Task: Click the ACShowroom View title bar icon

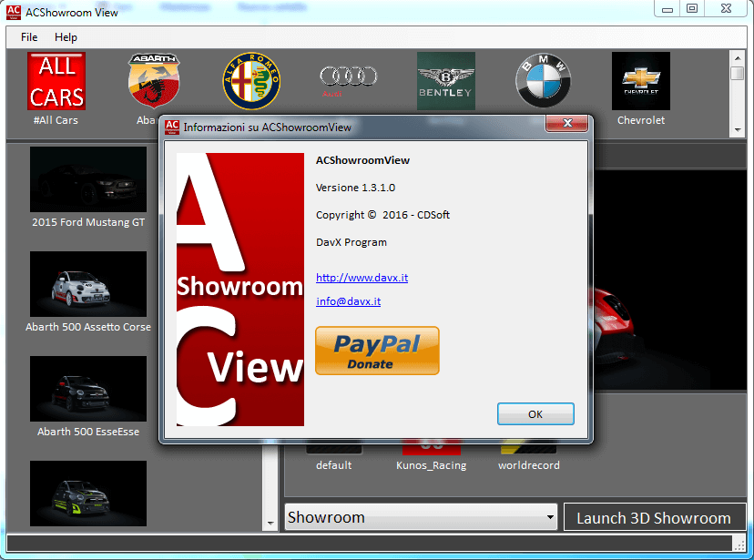Action: coord(14,13)
